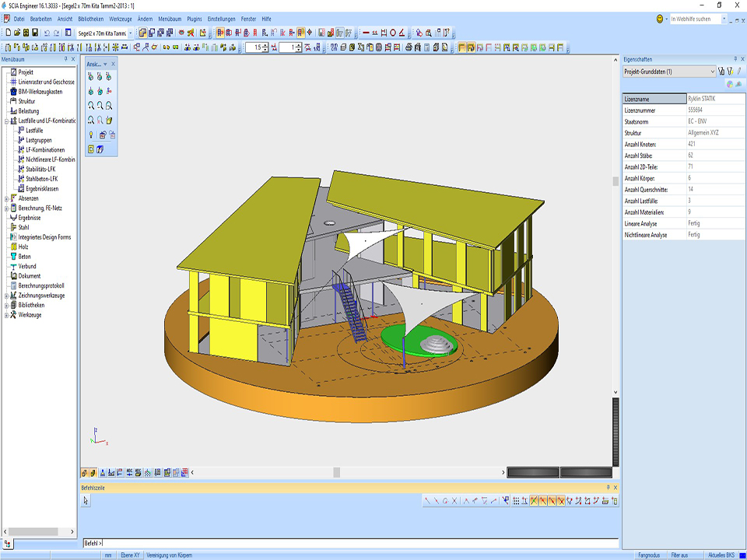Close the Ansicht floating toolbar

click(x=113, y=64)
